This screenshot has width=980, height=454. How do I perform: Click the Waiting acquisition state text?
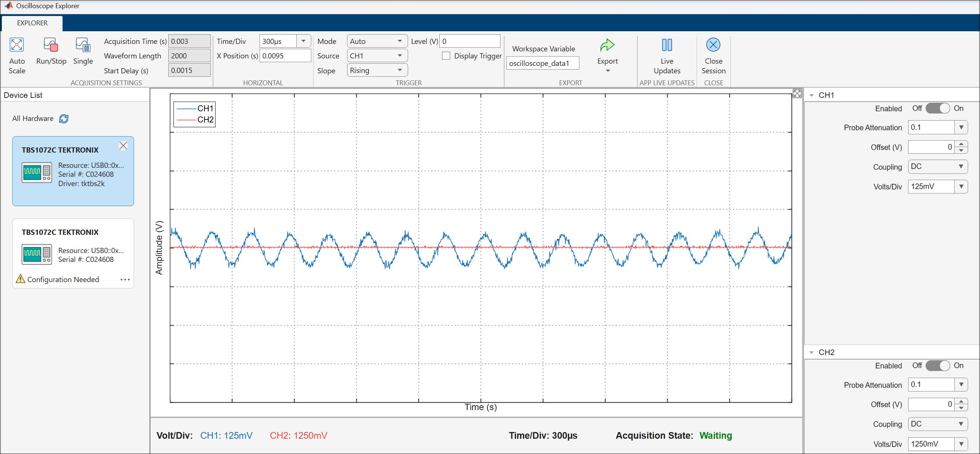(x=716, y=435)
